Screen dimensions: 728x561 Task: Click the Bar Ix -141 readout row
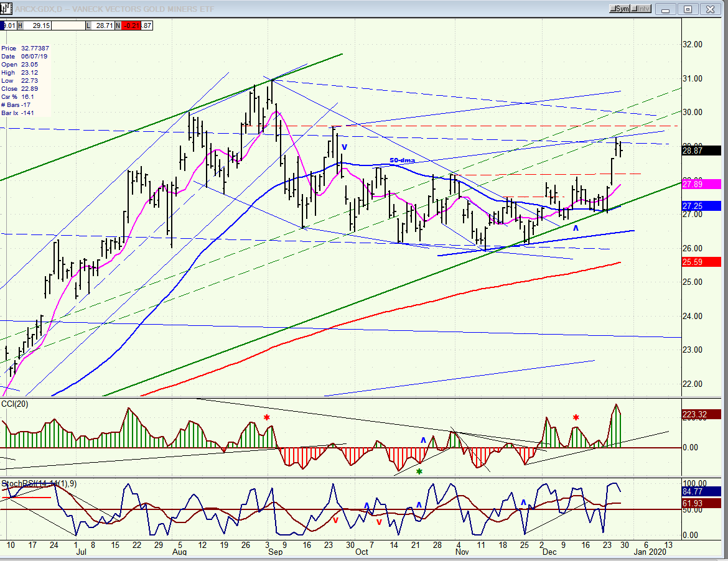[17, 113]
